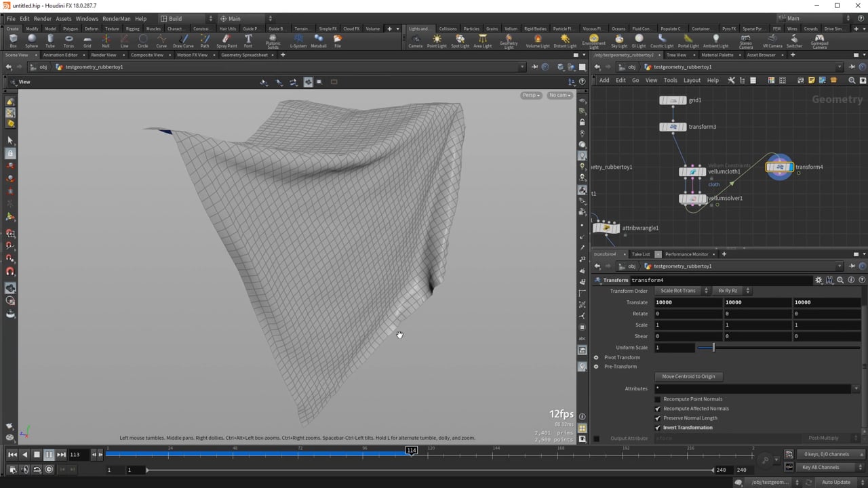Enable Recompute Point Normals
868x488 pixels.
pyautogui.click(x=657, y=399)
